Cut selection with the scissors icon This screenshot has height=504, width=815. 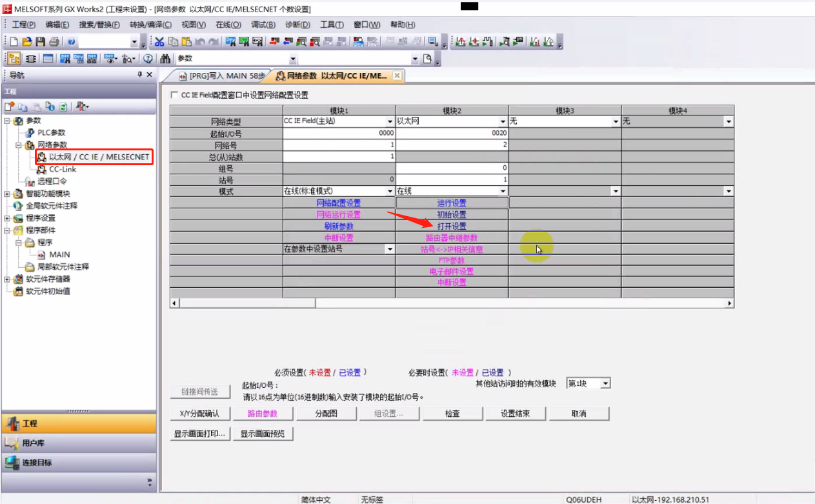[159, 42]
